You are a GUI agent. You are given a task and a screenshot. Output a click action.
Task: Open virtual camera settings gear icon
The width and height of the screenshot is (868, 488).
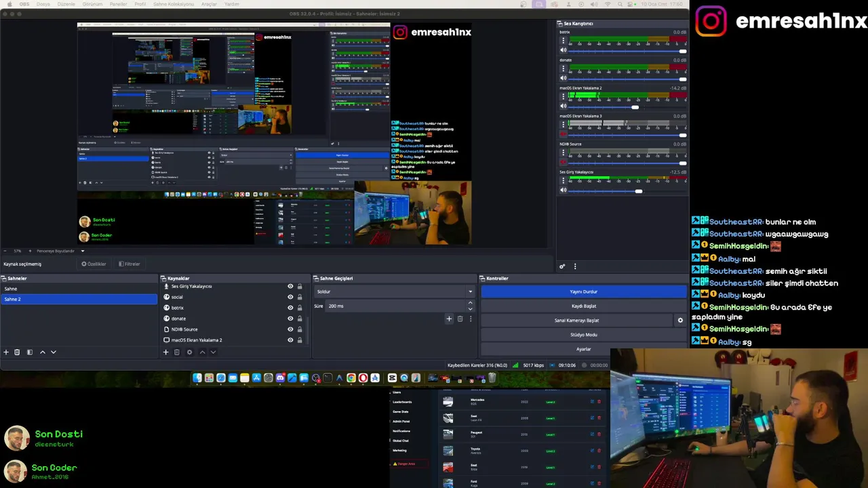pyautogui.click(x=680, y=321)
